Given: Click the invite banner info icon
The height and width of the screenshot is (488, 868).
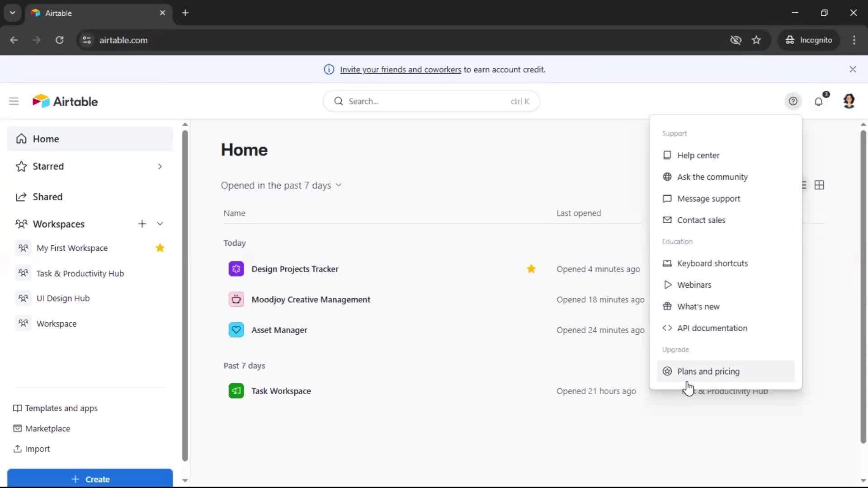Looking at the screenshot, I should [x=329, y=69].
